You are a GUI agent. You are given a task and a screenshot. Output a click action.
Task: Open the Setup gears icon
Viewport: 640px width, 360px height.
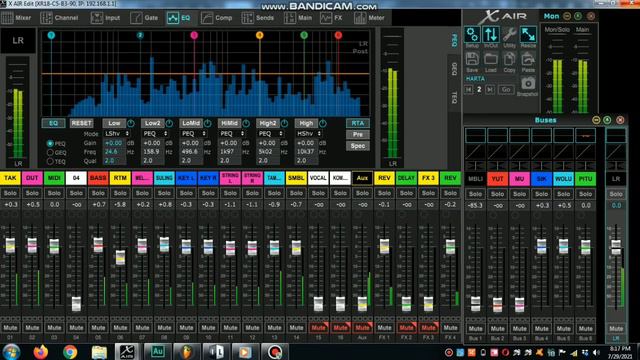click(x=472, y=35)
